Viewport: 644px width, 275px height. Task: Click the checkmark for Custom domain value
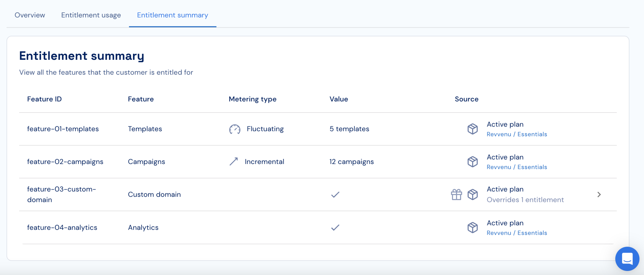pos(335,194)
